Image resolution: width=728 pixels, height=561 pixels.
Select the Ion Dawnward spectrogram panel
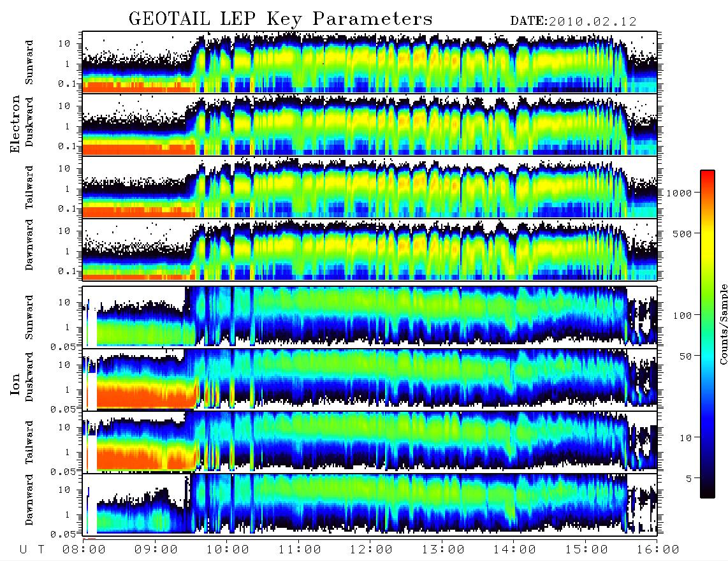pos(370,504)
